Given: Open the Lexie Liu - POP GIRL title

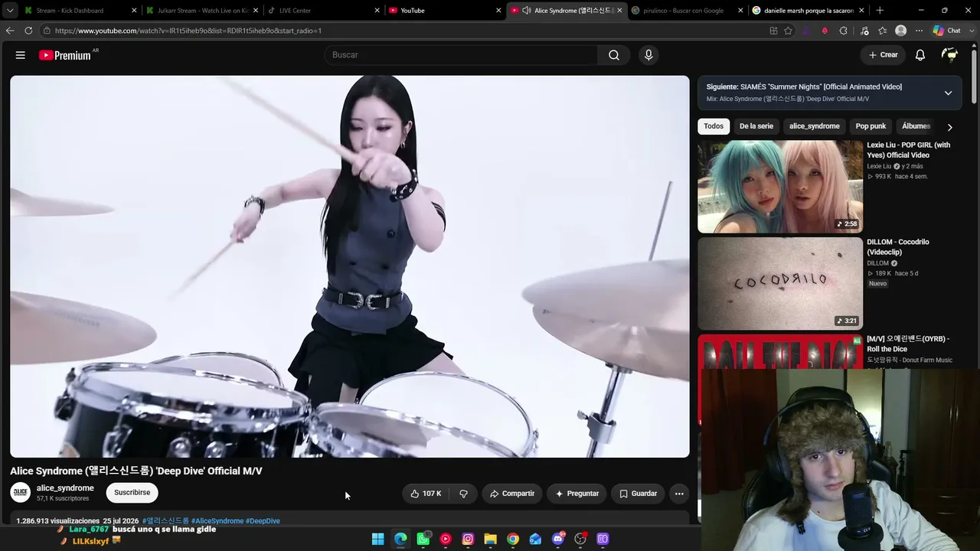Looking at the screenshot, I should pyautogui.click(x=909, y=150).
